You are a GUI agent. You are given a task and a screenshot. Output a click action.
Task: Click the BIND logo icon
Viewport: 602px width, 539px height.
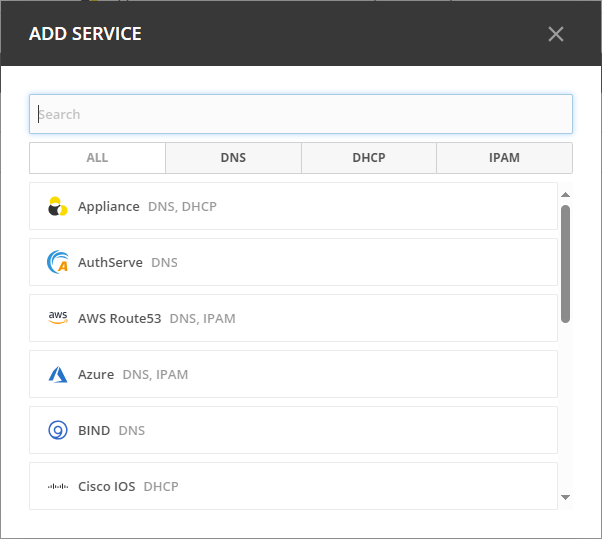(58, 431)
